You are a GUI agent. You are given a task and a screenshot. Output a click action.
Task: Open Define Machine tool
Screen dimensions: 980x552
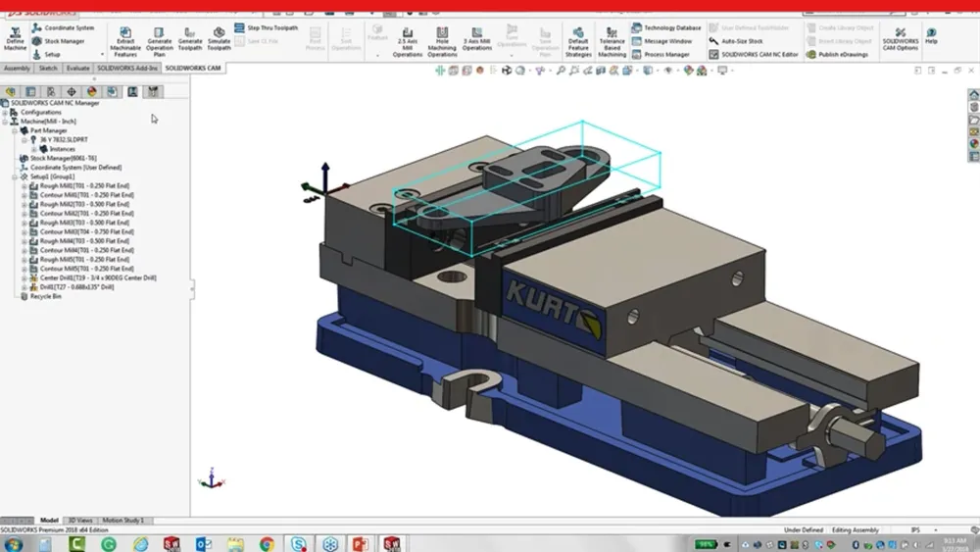click(15, 39)
